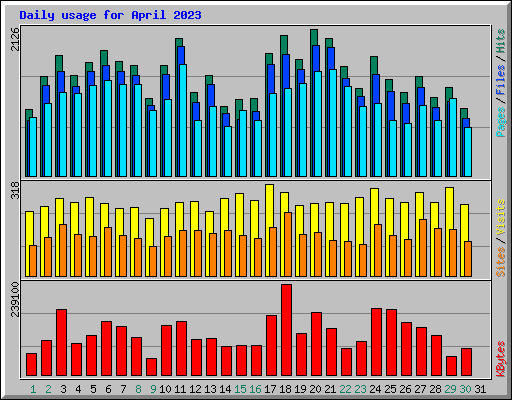Click day 24 on the x-axis
Screen dimensions: 512x400
pyautogui.click(x=375, y=389)
